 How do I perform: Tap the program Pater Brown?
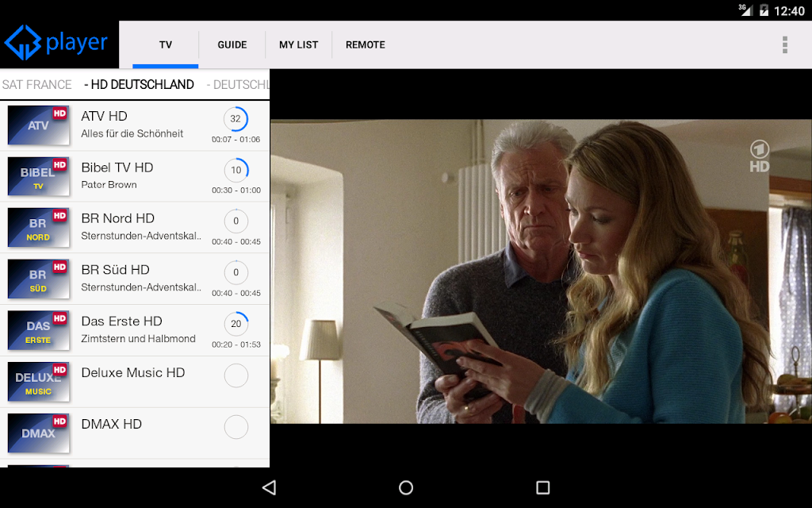(x=109, y=184)
